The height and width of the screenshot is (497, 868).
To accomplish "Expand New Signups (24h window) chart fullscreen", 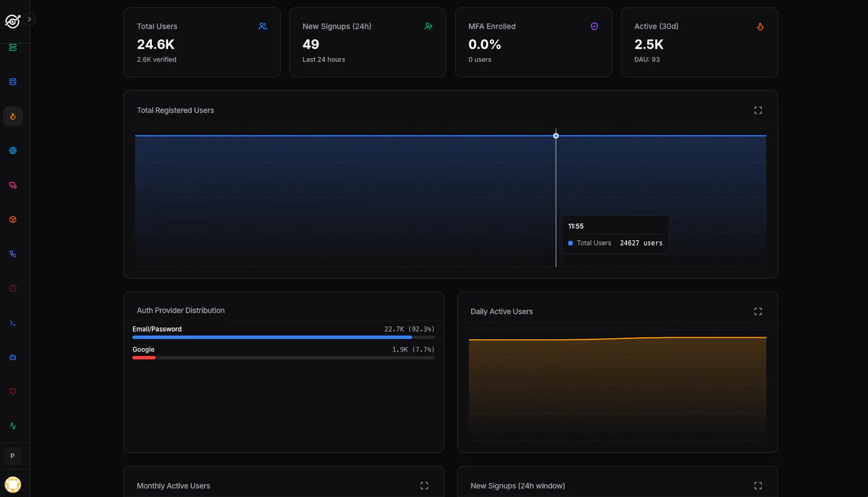I will 758,486.
